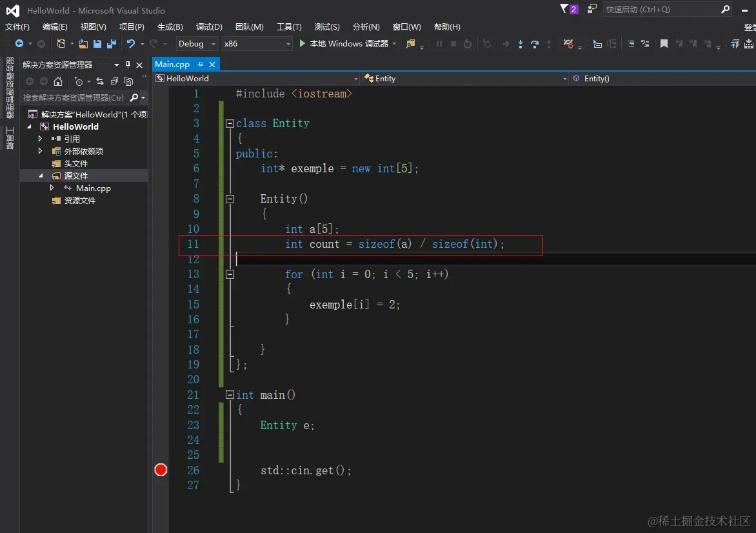Click the sync with active document icon
Image resolution: width=756 pixels, height=533 pixels.
coord(100,81)
